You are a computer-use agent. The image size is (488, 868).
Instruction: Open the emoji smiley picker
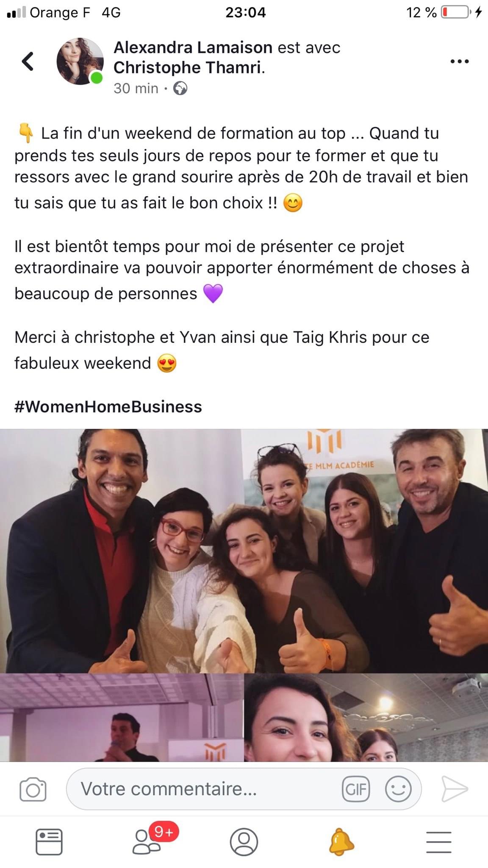coord(398,789)
